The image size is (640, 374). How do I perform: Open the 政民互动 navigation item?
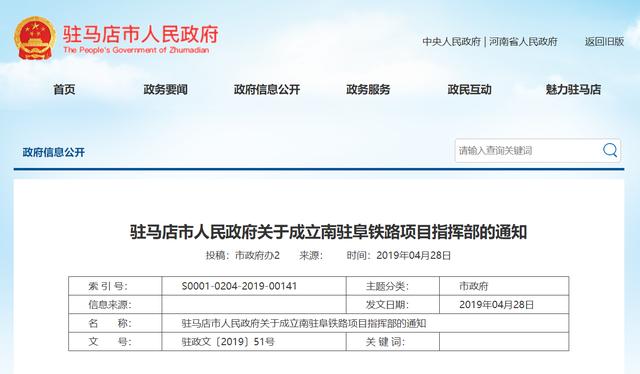pyautogui.click(x=469, y=89)
